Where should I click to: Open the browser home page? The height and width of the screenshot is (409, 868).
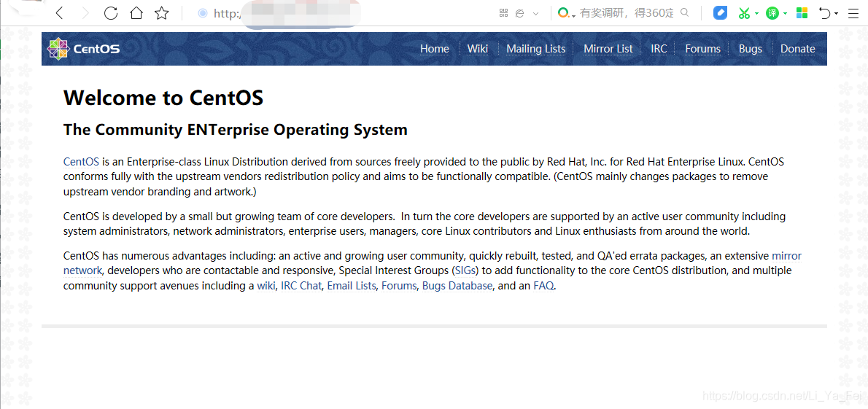(x=136, y=13)
